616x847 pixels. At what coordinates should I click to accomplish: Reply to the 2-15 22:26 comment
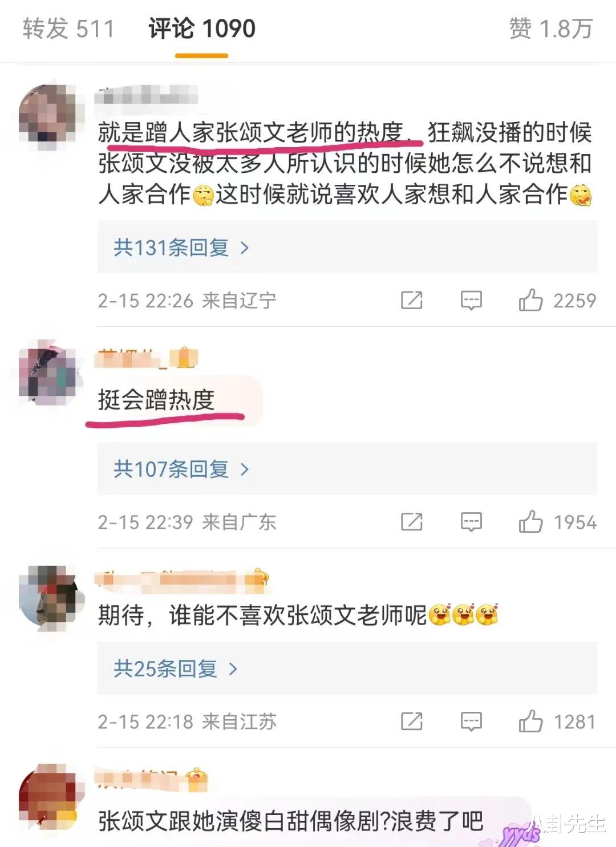(x=471, y=300)
